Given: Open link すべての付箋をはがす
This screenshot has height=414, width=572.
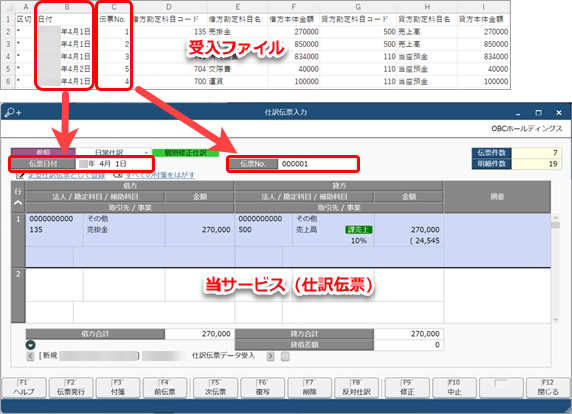Looking at the screenshot, I should point(160,175).
